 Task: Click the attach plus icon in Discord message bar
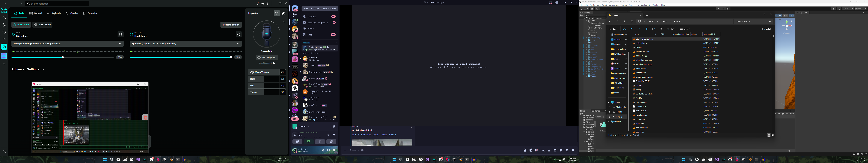click(x=345, y=150)
